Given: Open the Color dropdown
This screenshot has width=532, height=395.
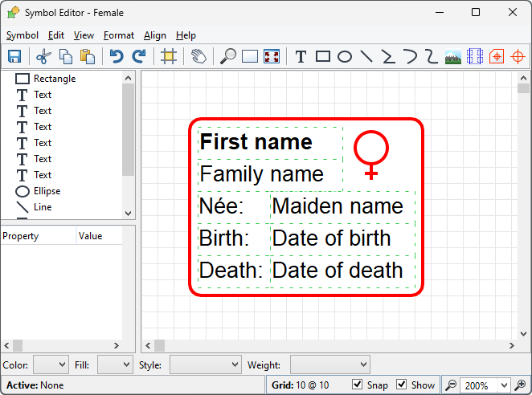Looking at the screenshot, I should tap(51, 364).
